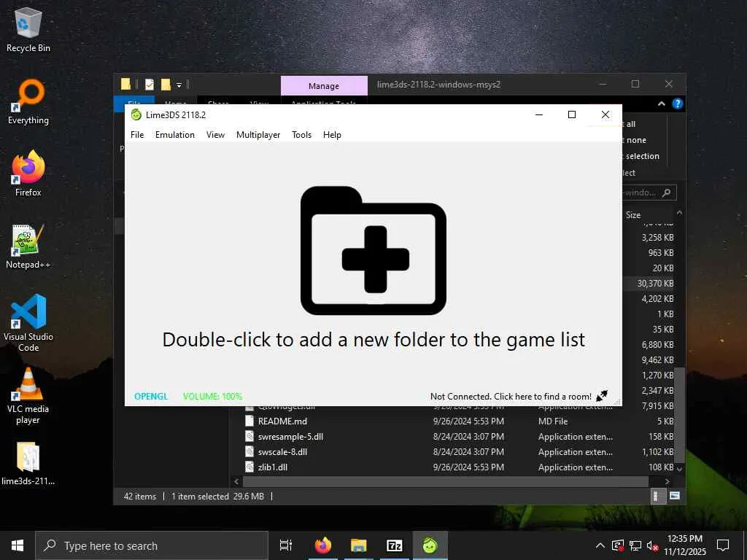This screenshot has width=747, height=560.
Task: Click the network tray icon
Action: coord(635,545)
